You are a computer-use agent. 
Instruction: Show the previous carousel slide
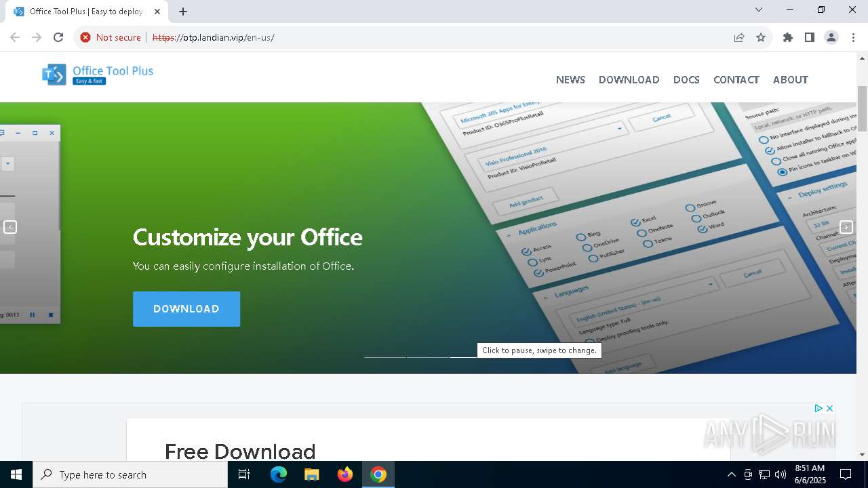(x=9, y=227)
